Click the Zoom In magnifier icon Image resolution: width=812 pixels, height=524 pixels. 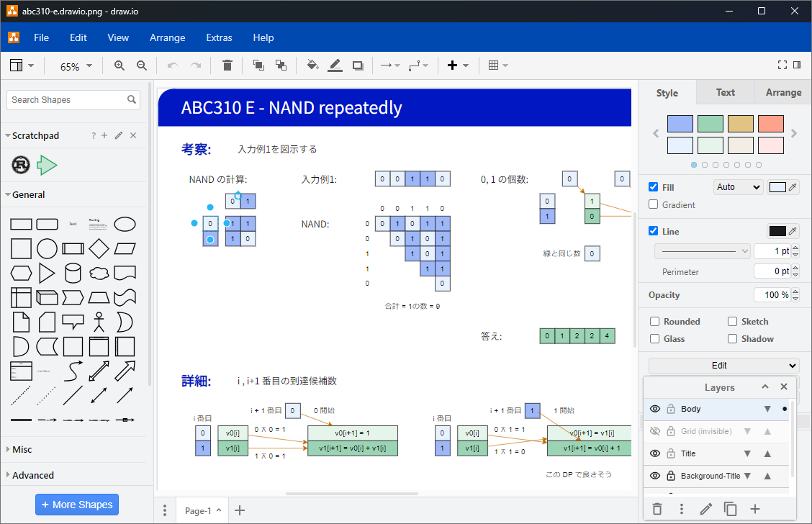[x=119, y=65]
